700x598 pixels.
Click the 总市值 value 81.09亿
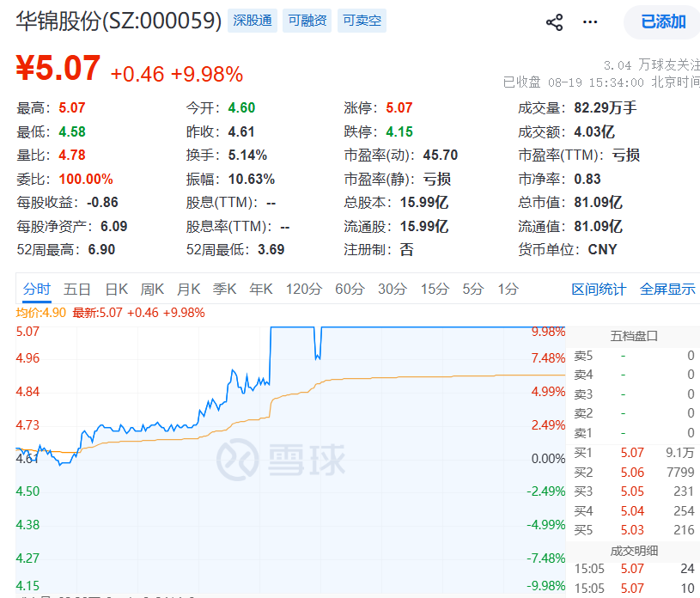coord(598,202)
